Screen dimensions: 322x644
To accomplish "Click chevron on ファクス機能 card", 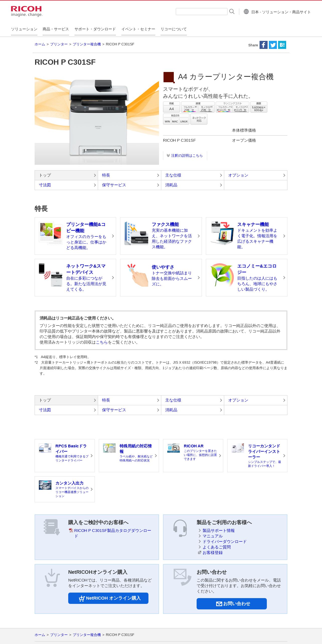I will [199, 236].
